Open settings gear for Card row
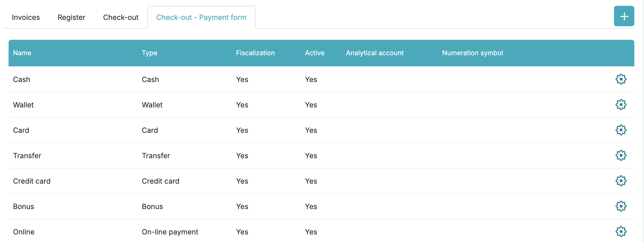This screenshot has height=243, width=644. [621, 130]
